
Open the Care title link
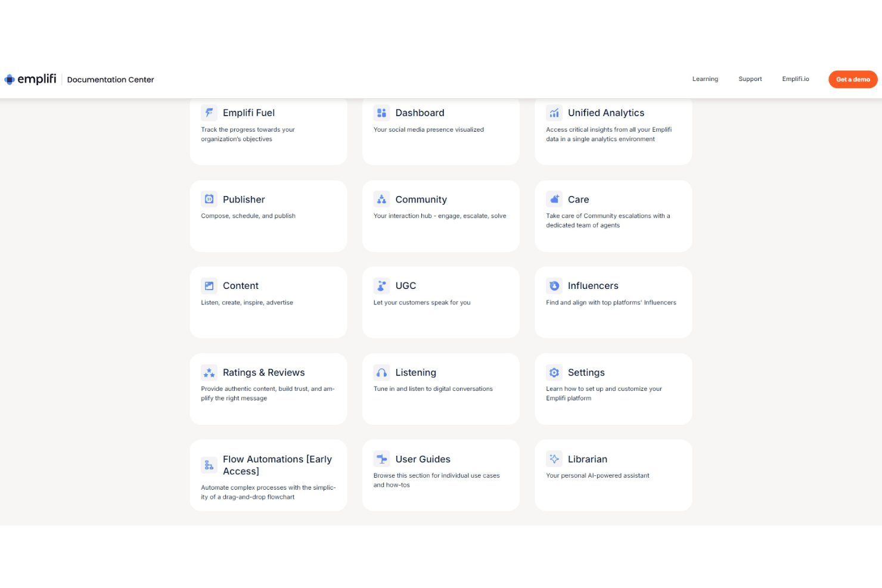[578, 200]
